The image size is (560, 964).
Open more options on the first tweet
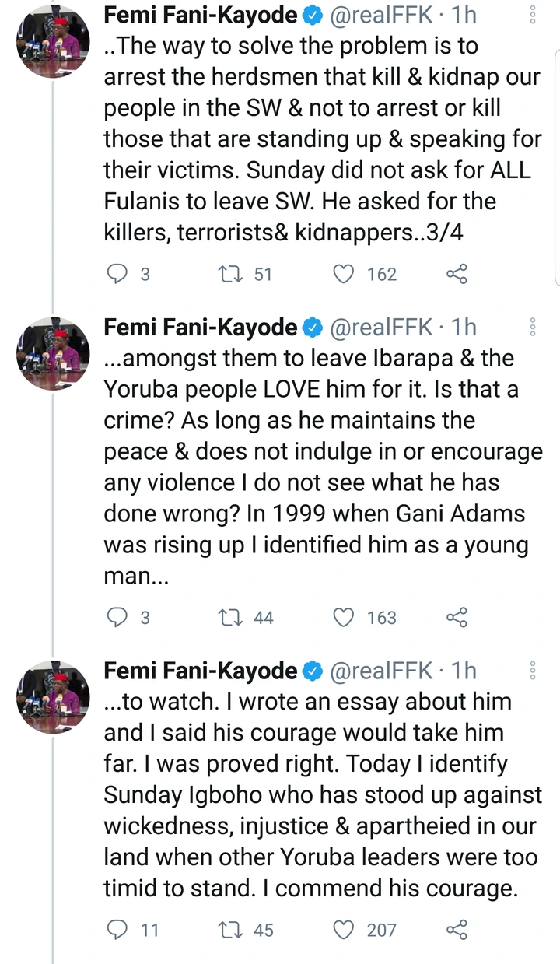533,16
